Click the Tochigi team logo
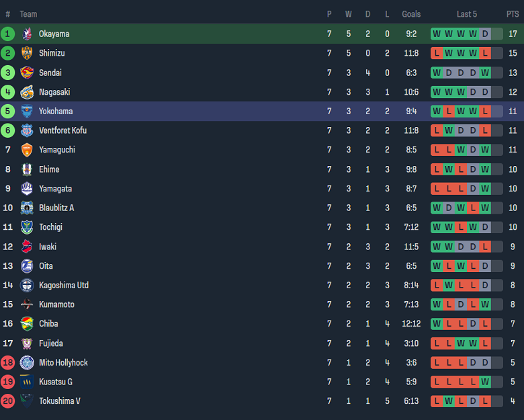Viewport: 524px width, 420px height. click(x=27, y=227)
